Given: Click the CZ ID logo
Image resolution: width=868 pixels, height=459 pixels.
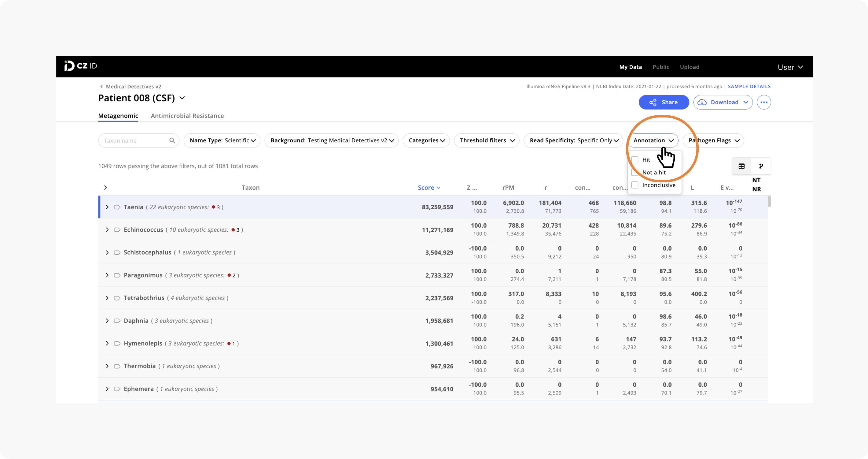Looking at the screenshot, I should tap(80, 66).
